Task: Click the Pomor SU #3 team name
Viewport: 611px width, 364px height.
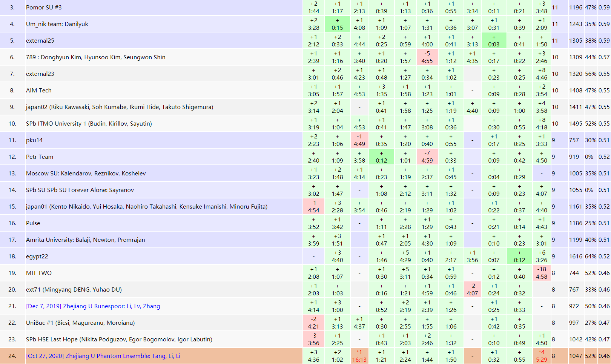Action: pos(44,8)
